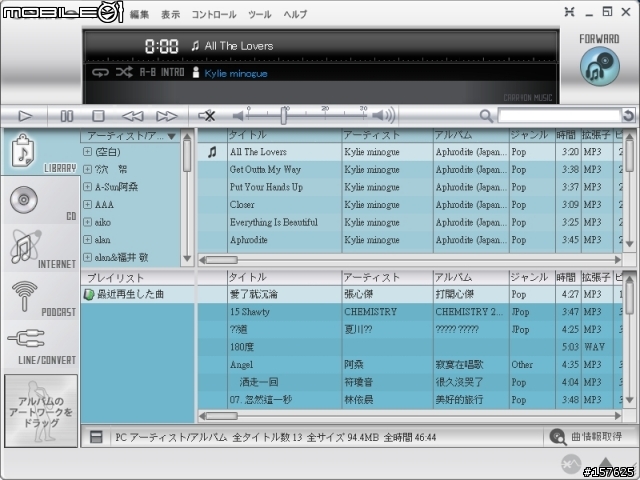The height and width of the screenshot is (480, 640).
Task: Pause the current track
Action: (67, 116)
